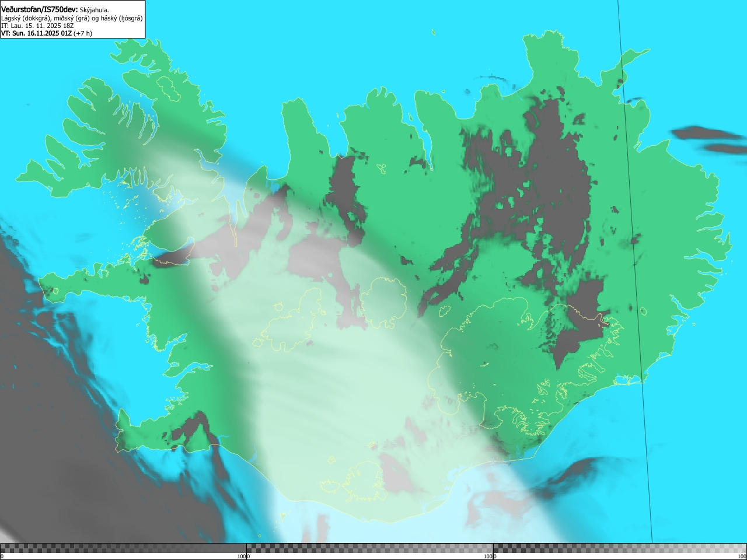
Task: Click the dark grey low-cloud color scale bar
Action: 123,548
